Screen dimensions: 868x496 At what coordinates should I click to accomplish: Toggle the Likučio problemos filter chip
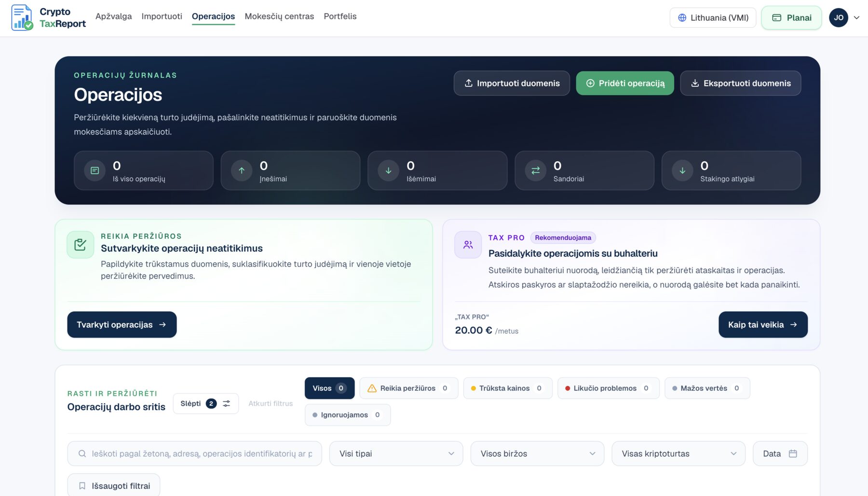click(x=608, y=388)
